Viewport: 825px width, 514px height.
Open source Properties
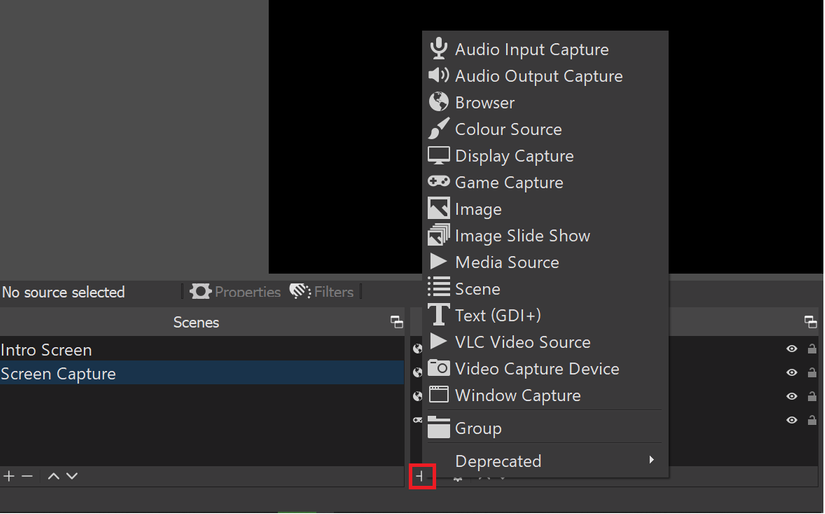236,291
